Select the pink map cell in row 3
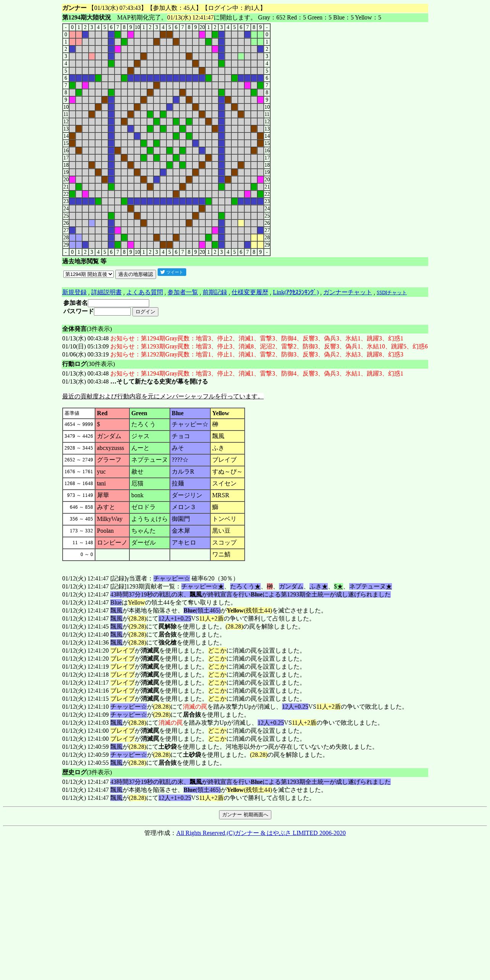This screenshot has width=490, height=980. [92, 56]
